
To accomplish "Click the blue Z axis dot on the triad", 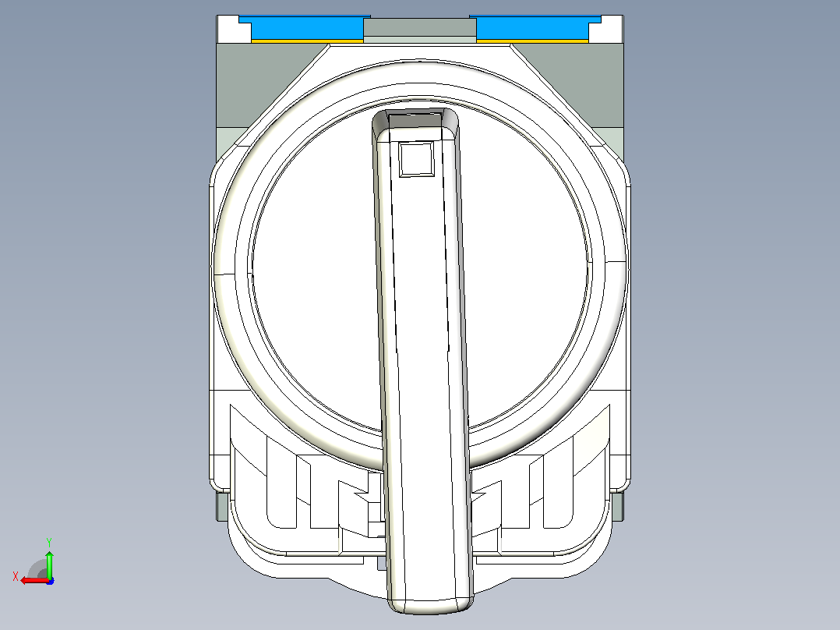I will [x=50, y=581].
